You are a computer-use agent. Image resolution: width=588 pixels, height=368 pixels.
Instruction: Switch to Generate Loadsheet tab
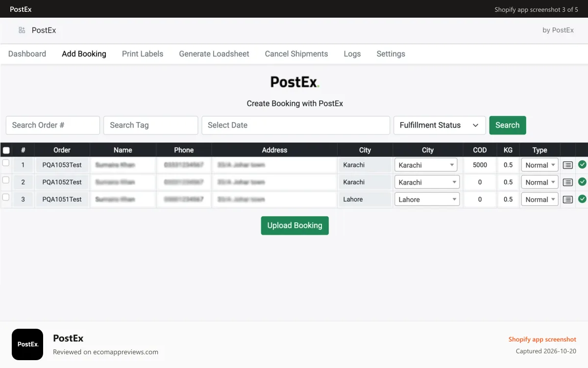pyautogui.click(x=214, y=54)
